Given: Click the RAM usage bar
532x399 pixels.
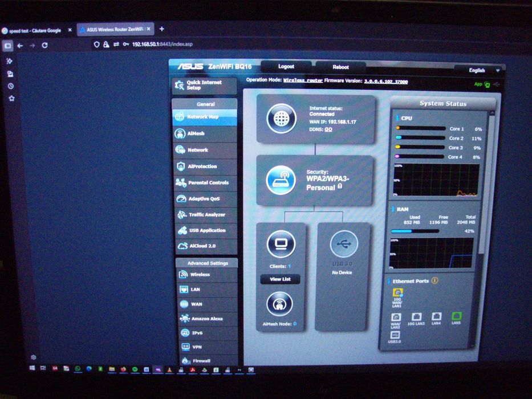Looking at the screenshot, I should pyautogui.click(x=415, y=231).
